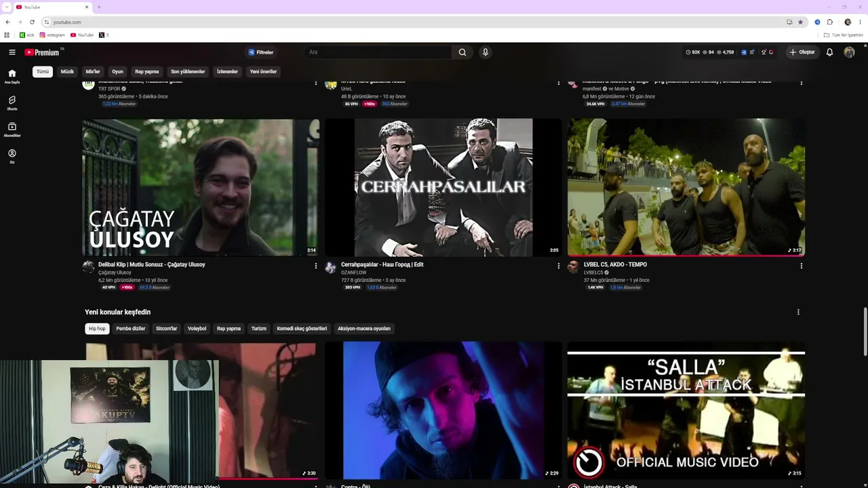Select the İzlenenler filter chip

pos(227,72)
